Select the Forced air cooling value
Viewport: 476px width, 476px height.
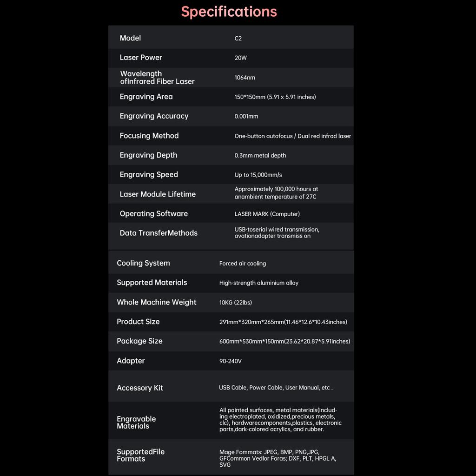242,264
